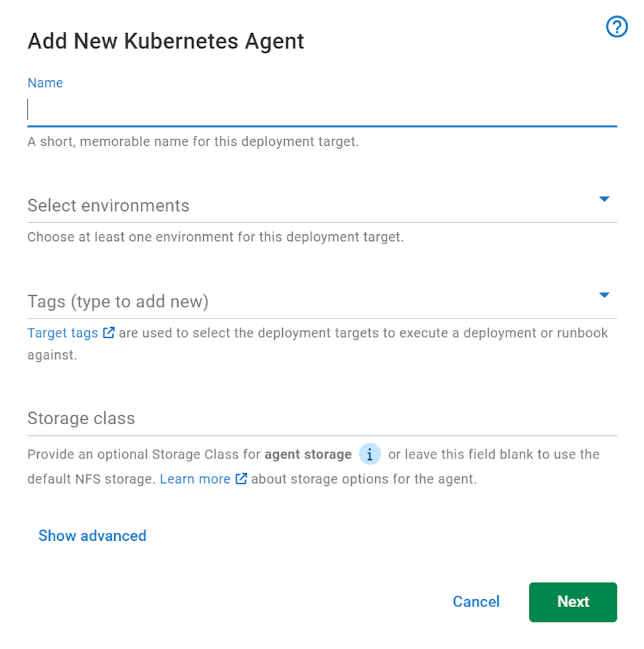
Task: Expand the Tags dropdown chevron
Action: pos(604,295)
